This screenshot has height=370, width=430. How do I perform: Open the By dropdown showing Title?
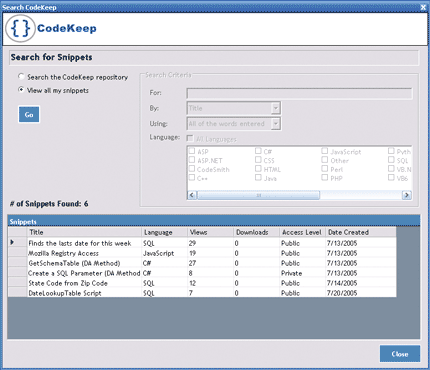(x=233, y=108)
